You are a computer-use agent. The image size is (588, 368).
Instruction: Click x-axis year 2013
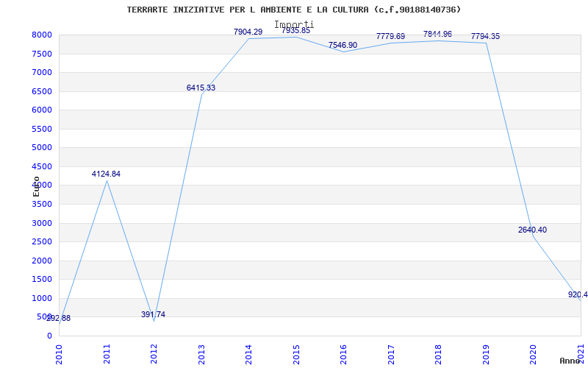pyautogui.click(x=201, y=355)
